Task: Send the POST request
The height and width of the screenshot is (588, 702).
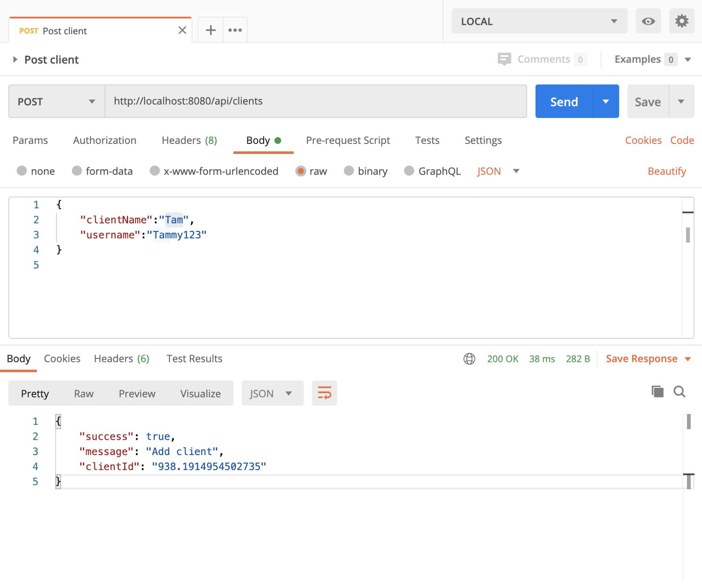Action: (x=564, y=101)
